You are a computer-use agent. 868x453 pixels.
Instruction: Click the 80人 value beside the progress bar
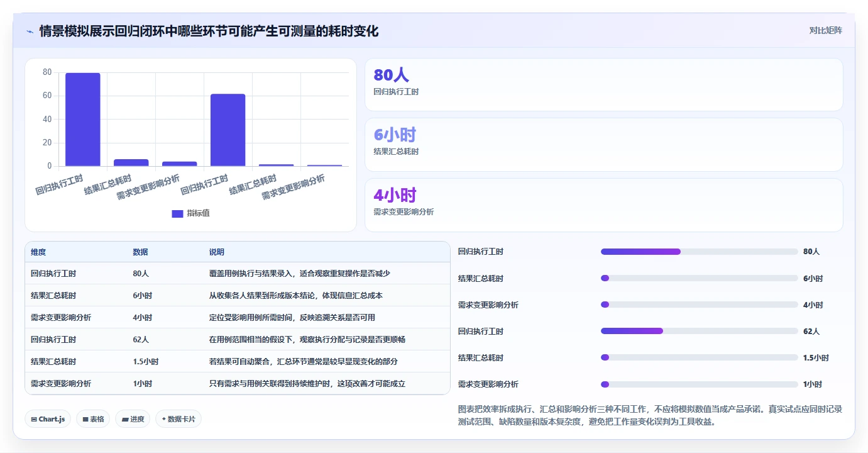click(811, 252)
